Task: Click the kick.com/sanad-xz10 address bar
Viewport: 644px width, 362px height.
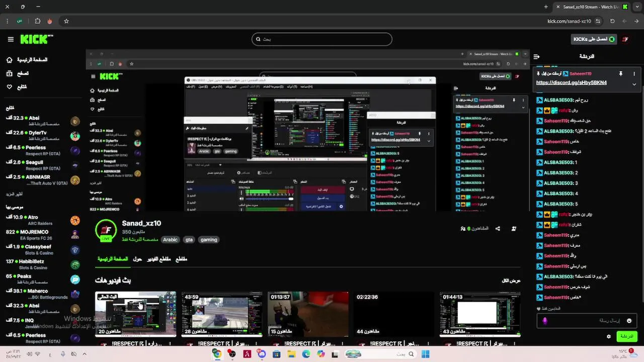Action: click(569, 21)
